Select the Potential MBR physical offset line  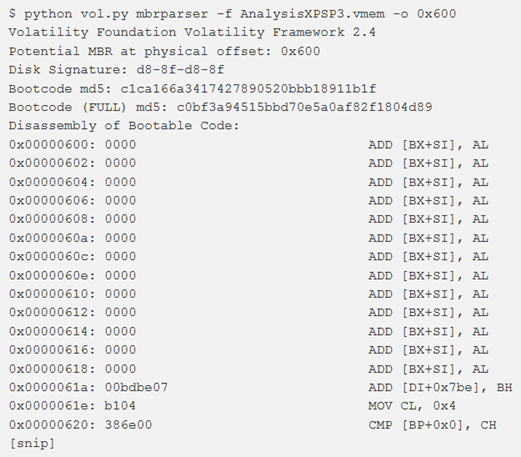pos(164,51)
